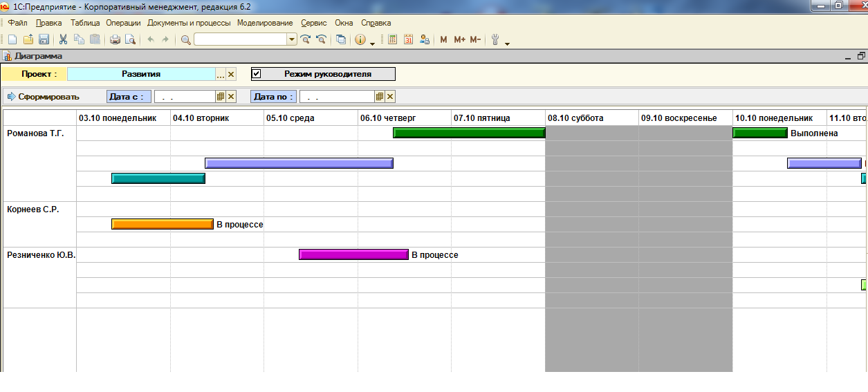Image resolution: width=868 pixels, height=392 pixels.
Task: Open a file via toolbar folder icon
Action: pyautogui.click(x=28, y=39)
